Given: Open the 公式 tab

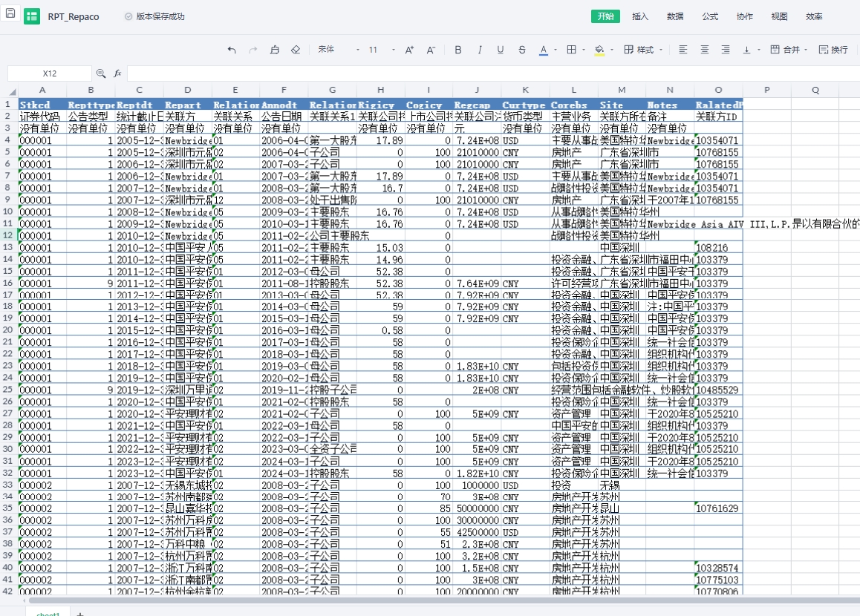Looking at the screenshot, I should [710, 16].
